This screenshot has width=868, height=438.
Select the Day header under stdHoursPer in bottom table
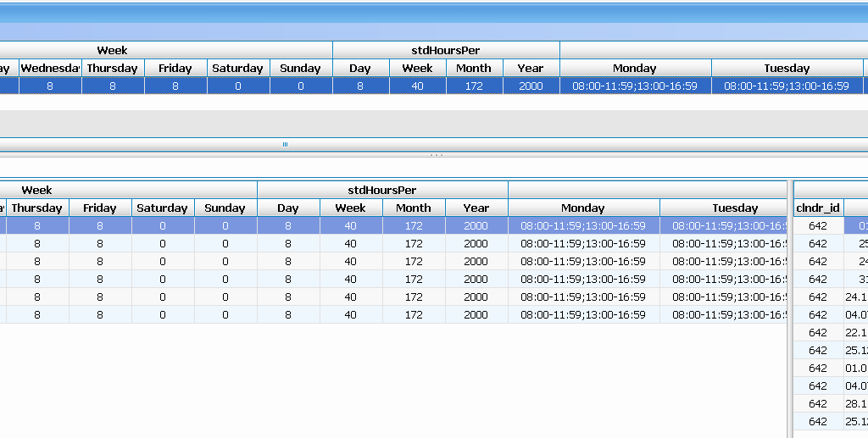coord(288,208)
